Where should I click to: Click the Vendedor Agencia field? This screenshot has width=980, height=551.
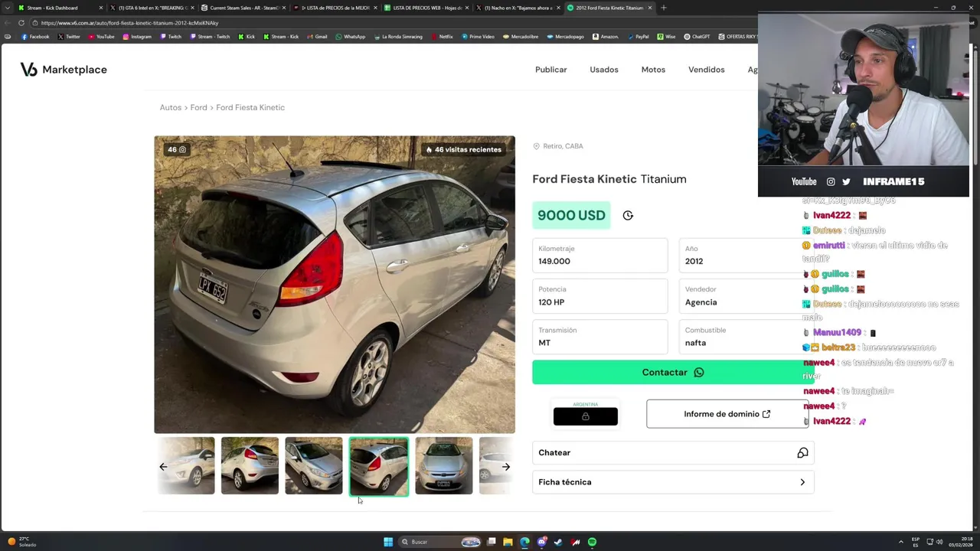click(746, 296)
